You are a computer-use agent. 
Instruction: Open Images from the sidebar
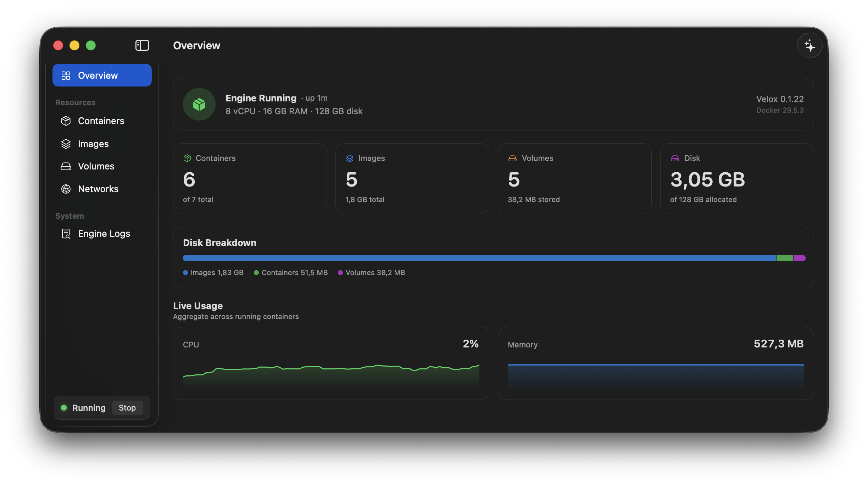pos(102,144)
